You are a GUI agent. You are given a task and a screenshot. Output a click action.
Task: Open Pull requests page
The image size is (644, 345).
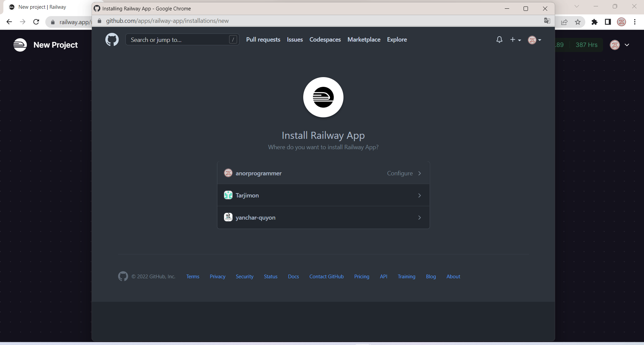[263, 40]
